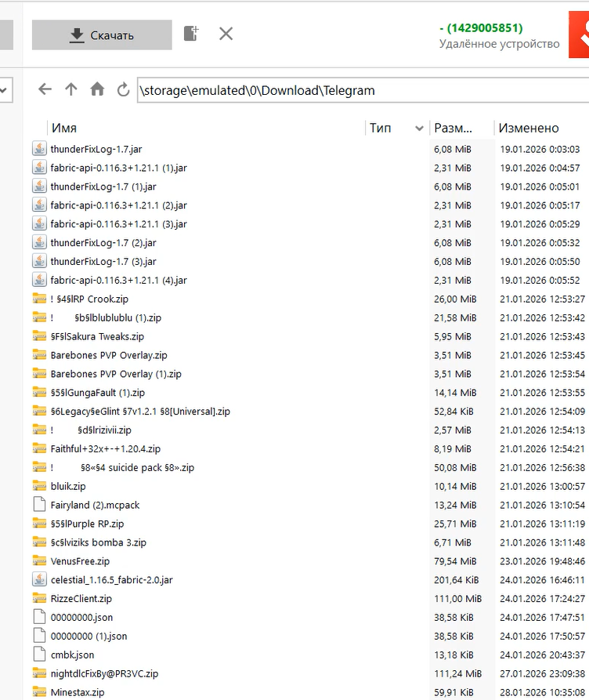Screen dimensions: 589x700
Task: Select the file 00000000 (1).json
Action: click(89, 637)
